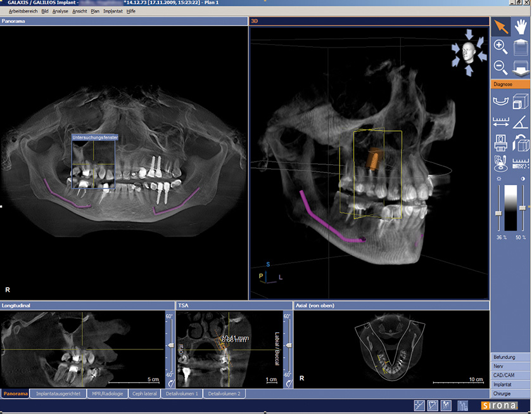Image resolution: width=532 pixels, height=414 pixels.
Task: Click the Longitudinal view title bar
Action: [87, 306]
